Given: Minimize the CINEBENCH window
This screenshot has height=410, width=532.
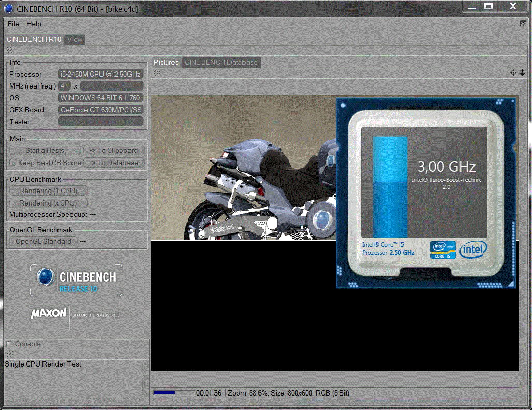Looking at the screenshot, I should click(x=471, y=7).
